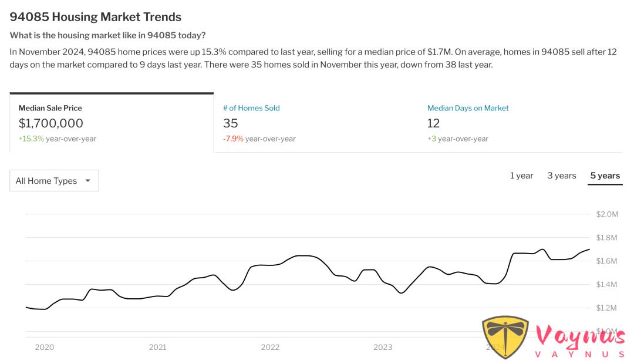Click the $1.4M price axis label
Viewport: 634px width, 364px height.
(607, 285)
